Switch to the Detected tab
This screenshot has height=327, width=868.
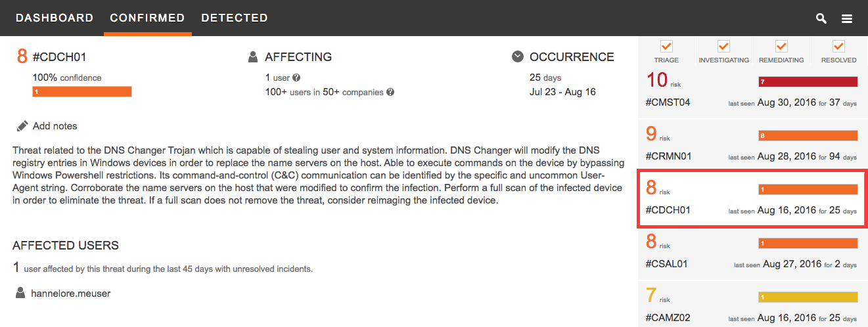tap(235, 18)
